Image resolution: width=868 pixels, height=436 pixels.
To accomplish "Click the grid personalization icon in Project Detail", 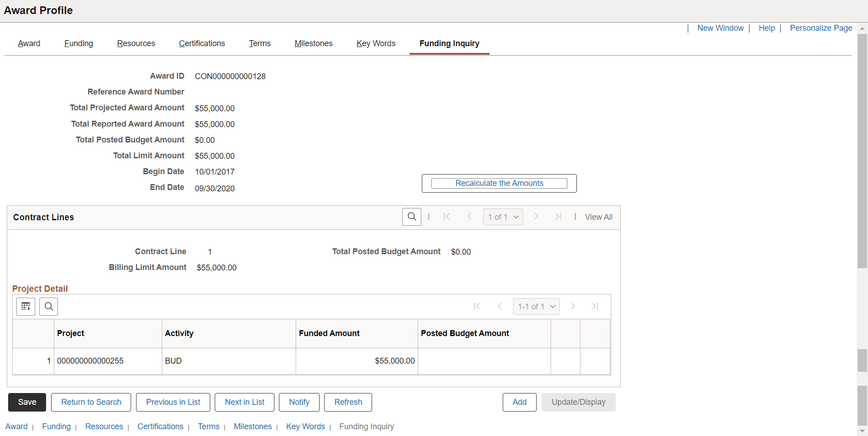I will [x=25, y=306].
